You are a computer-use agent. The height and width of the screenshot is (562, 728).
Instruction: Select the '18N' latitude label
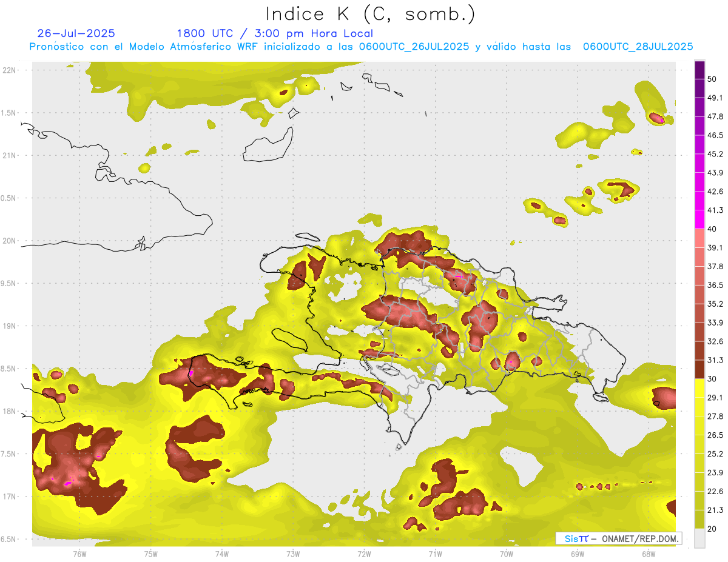[10, 412]
